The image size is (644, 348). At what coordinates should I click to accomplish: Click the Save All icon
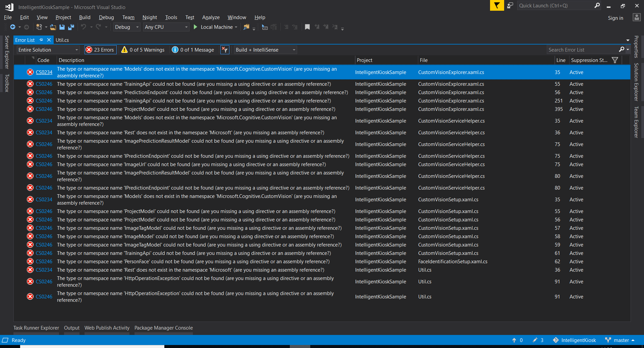pos(71,27)
